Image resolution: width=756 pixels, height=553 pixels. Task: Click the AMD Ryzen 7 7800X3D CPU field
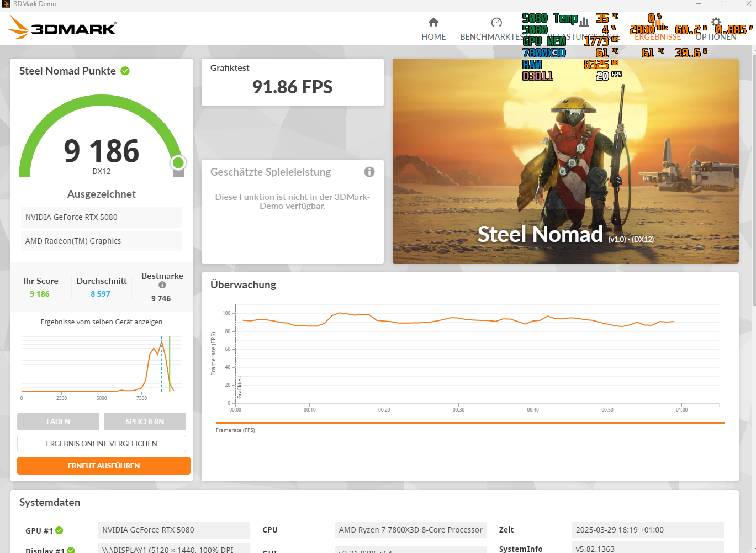pos(411,530)
